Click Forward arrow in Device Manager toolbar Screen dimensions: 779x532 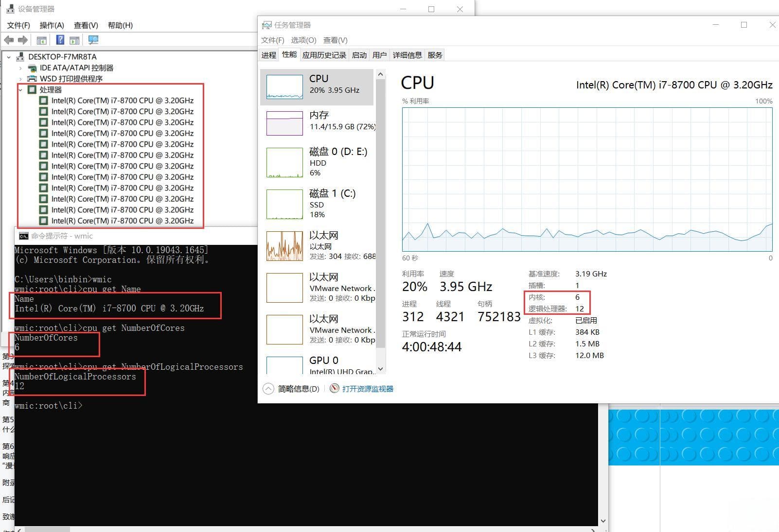(23, 40)
